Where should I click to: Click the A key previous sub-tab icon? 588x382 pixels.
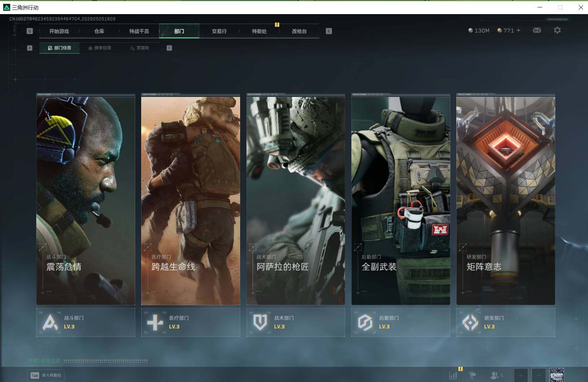click(30, 48)
